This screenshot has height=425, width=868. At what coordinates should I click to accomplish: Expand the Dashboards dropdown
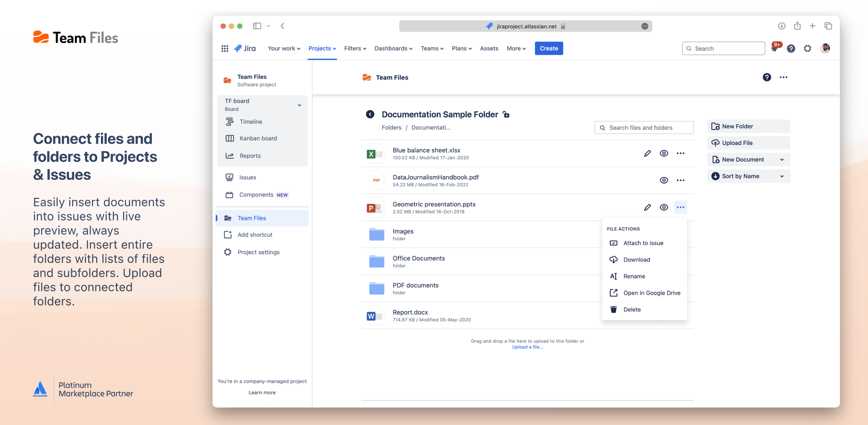pos(393,49)
